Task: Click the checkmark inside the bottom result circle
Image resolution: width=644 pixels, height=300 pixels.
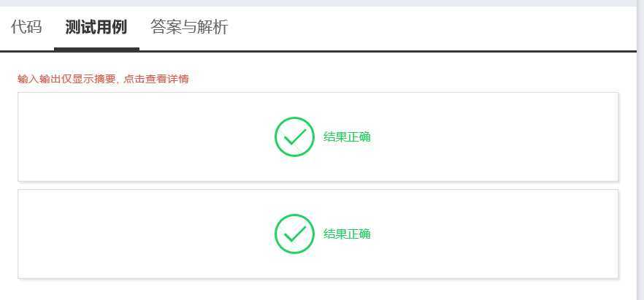Action: point(295,234)
